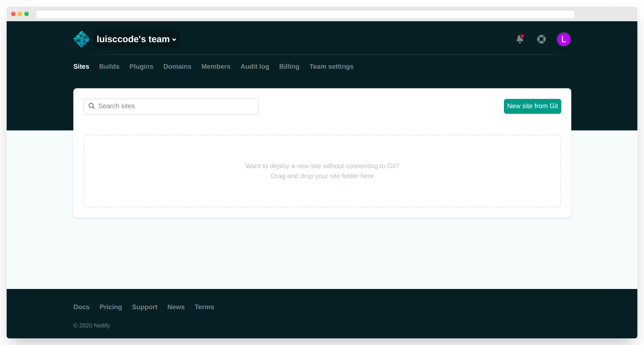This screenshot has height=345, width=644.
Task: Open the Members tab
Action: 216,66
